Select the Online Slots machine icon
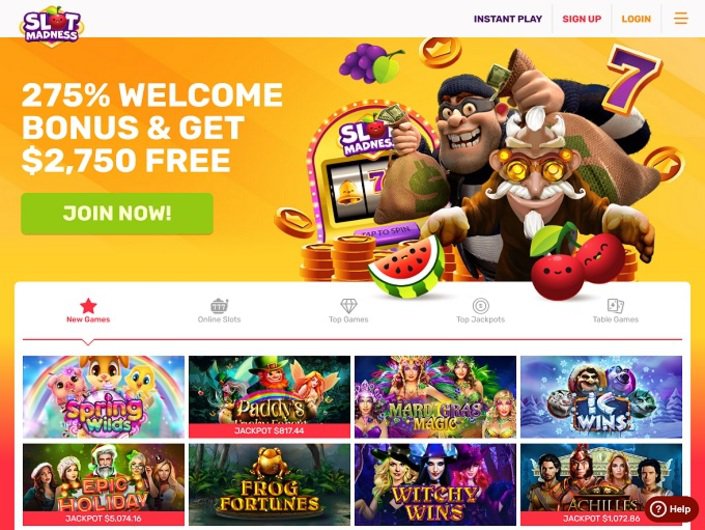 point(219,306)
